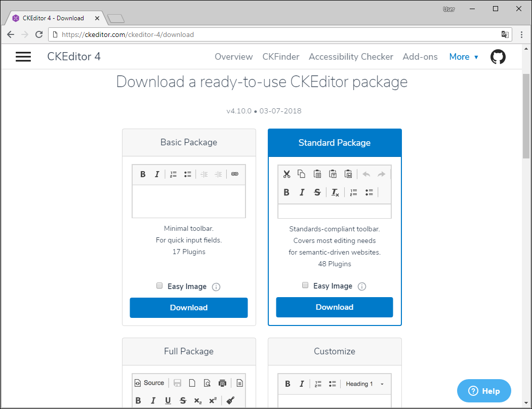Open the Chrome three-dot menu

pyautogui.click(x=521, y=34)
